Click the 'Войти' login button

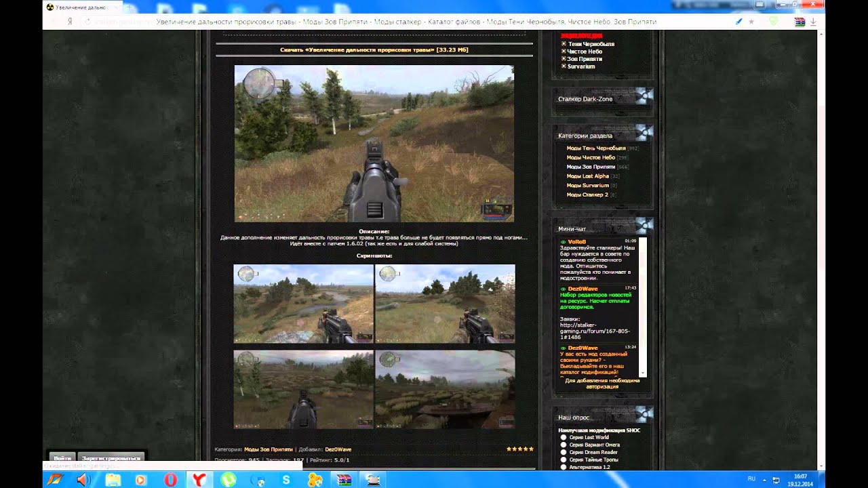point(62,458)
